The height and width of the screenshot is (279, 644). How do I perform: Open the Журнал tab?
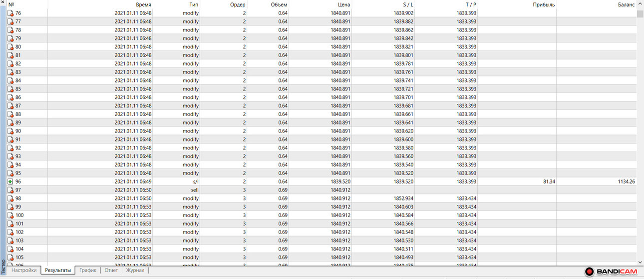pos(135,270)
